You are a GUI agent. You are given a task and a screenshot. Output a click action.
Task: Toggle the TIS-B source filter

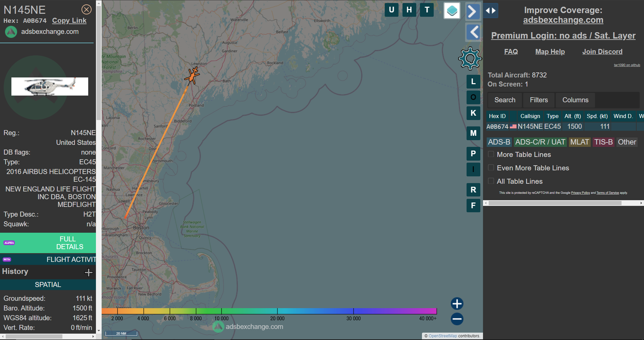tap(603, 142)
